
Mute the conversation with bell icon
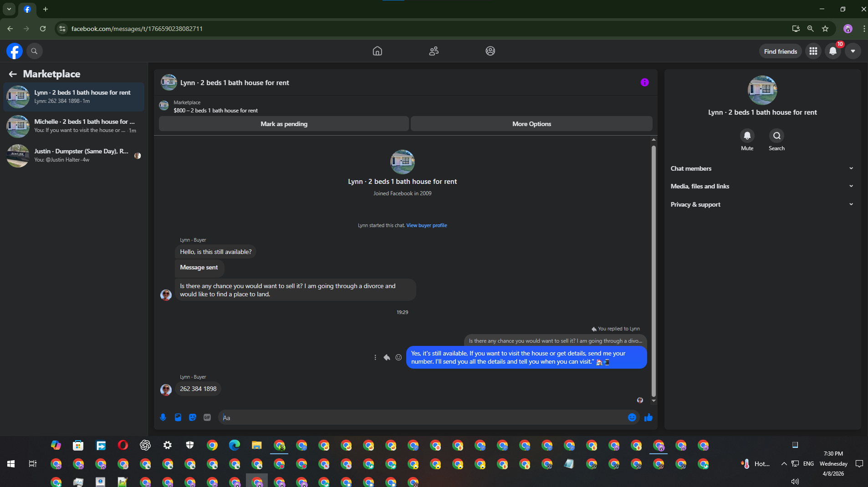[x=747, y=136]
